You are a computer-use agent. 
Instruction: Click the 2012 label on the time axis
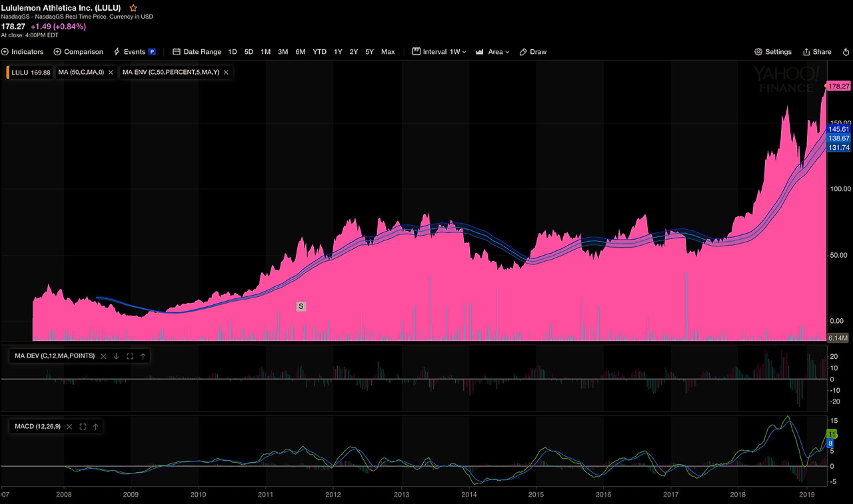pyautogui.click(x=333, y=495)
